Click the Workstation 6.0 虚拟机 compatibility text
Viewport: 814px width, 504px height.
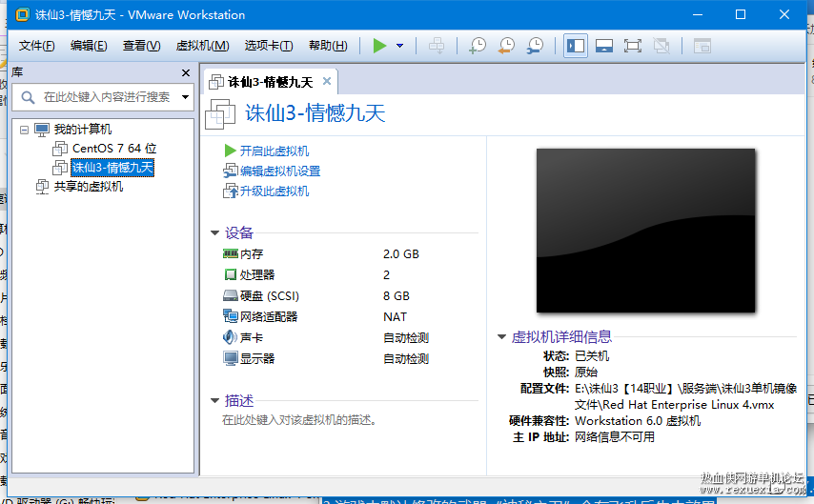pyautogui.click(x=638, y=420)
